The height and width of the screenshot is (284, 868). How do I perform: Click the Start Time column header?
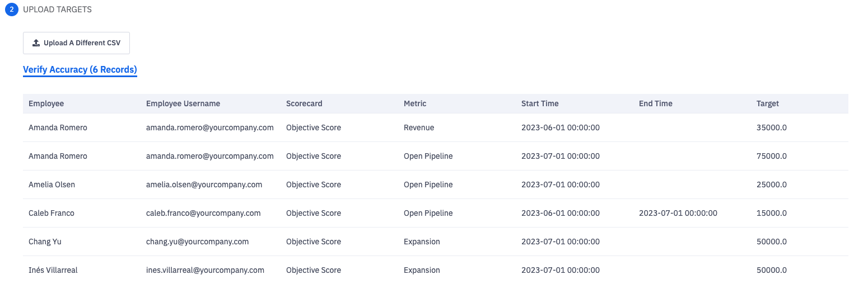[x=540, y=103]
